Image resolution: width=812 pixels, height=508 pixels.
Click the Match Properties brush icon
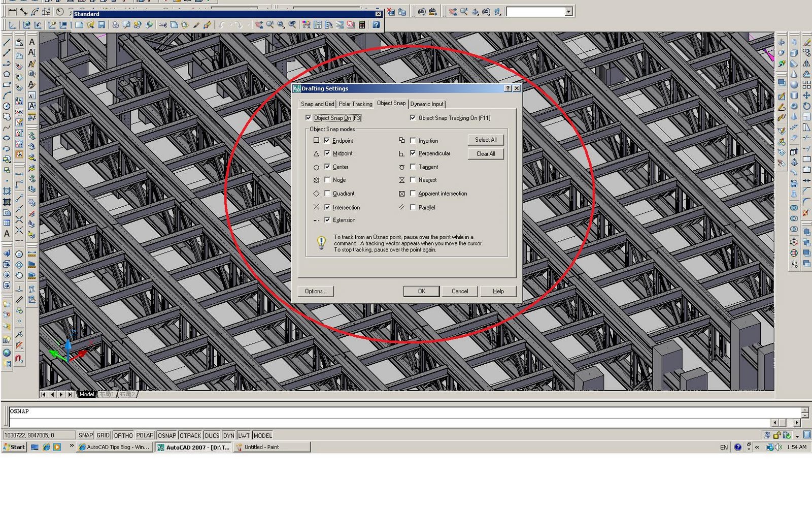(x=196, y=25)
